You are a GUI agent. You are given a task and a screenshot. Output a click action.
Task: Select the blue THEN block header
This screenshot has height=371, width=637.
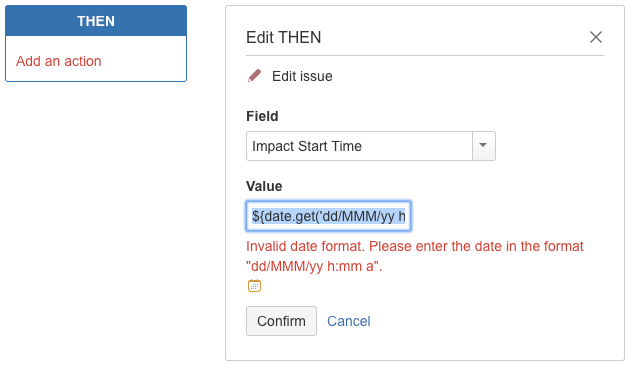point(96,21)
